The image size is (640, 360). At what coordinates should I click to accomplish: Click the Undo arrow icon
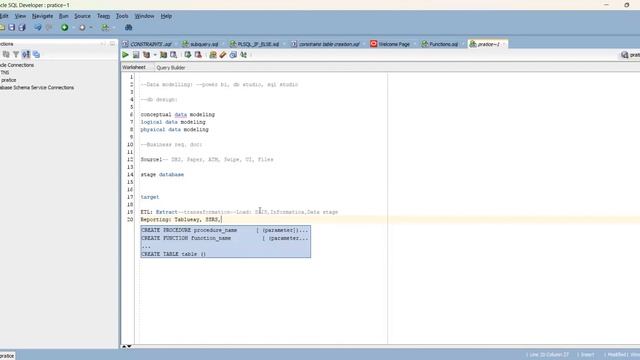pos(38,27)
